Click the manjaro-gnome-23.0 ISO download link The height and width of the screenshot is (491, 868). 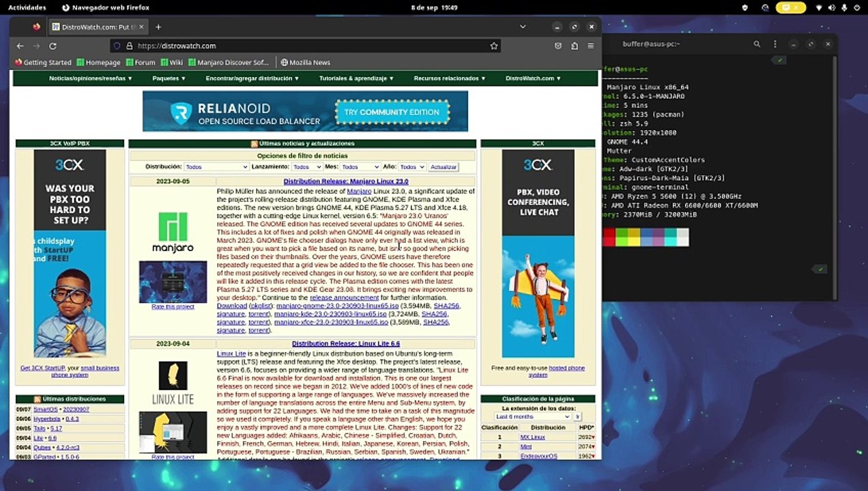[x=337, y=306]
